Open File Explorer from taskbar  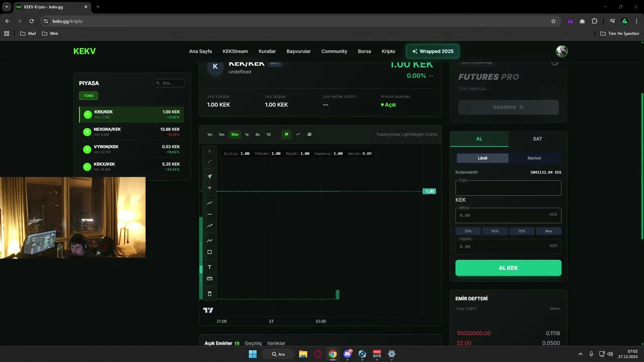[303, 354]
